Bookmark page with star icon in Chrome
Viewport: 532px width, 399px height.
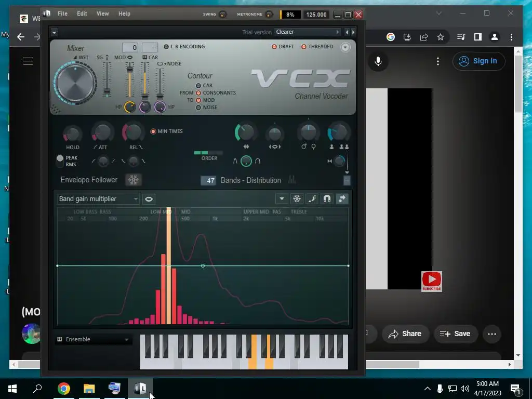pyautogui.click(x=441, y=37)
